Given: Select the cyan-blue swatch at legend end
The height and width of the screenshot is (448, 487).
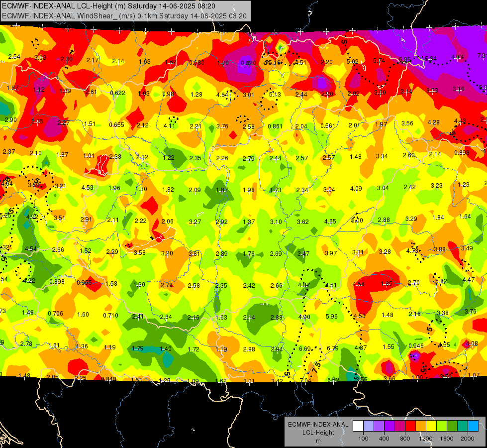Looking at the screenshot, I should [473, 426].
